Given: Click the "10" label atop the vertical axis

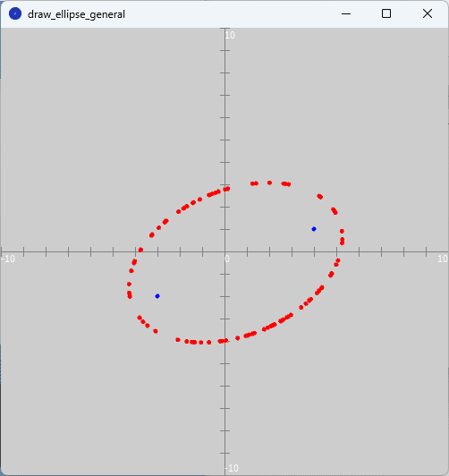Looking at the screenshot, I should [x=230, y=35].
